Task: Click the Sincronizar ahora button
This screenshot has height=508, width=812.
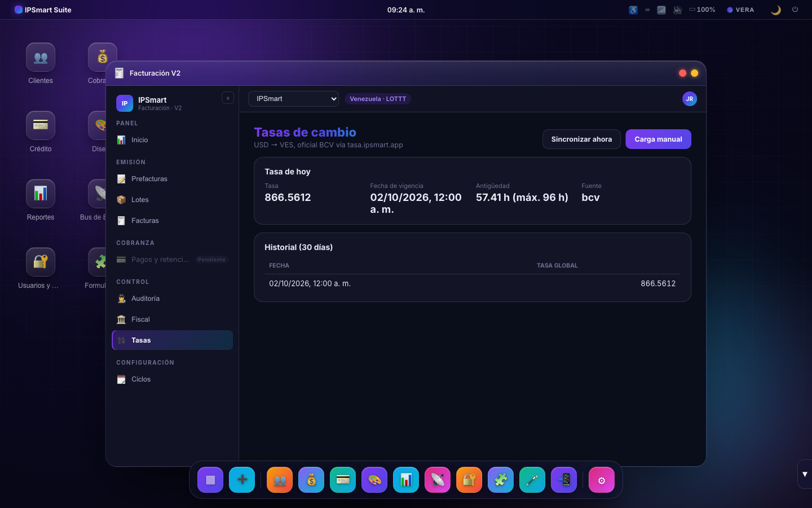Action: pos(581,139)
